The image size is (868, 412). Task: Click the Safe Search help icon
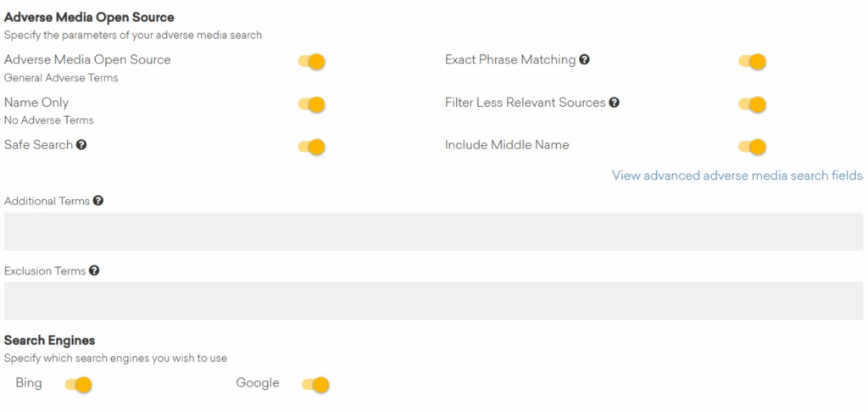(x=81, y=145)
